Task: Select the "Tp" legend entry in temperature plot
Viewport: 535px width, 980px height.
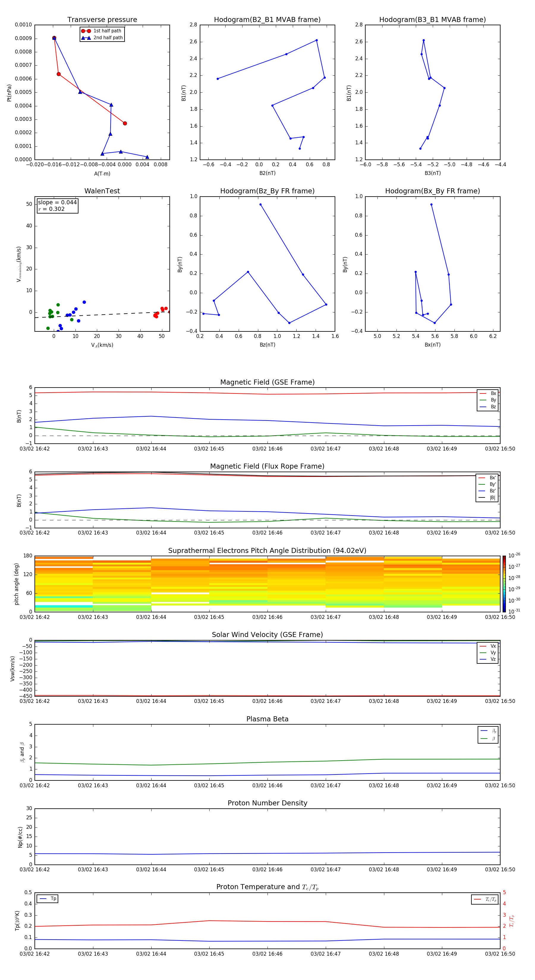Action: [x=48, y=899]
